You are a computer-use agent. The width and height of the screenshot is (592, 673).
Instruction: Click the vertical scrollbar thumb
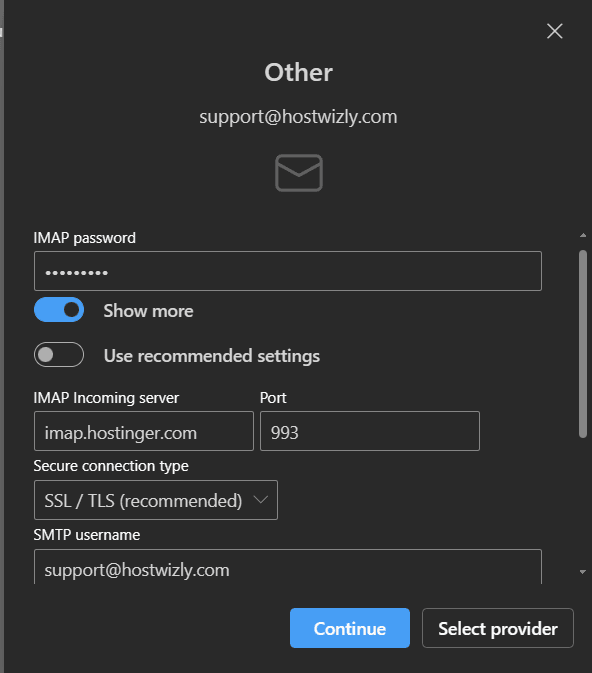583,344
